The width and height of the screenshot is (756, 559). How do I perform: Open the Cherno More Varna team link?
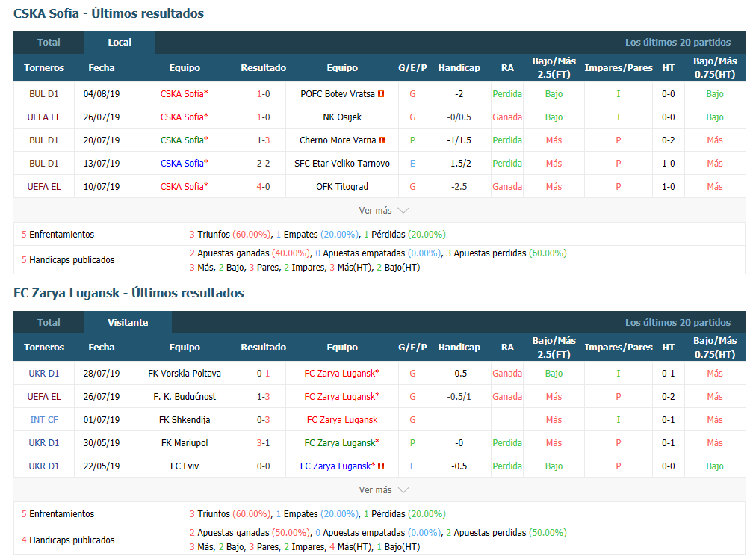coord(338,140)
